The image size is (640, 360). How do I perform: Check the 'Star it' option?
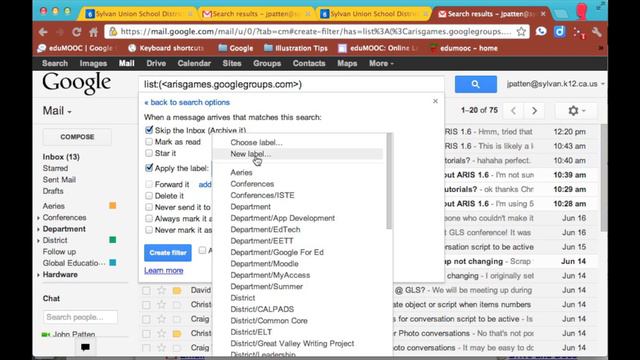pos(149,153)
